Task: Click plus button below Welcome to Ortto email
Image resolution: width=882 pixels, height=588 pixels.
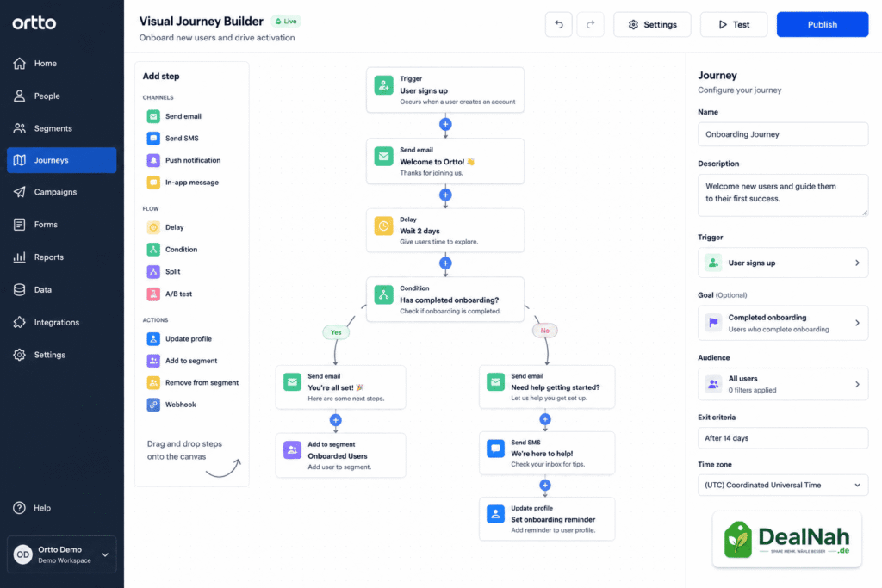Action: point(445,195)
